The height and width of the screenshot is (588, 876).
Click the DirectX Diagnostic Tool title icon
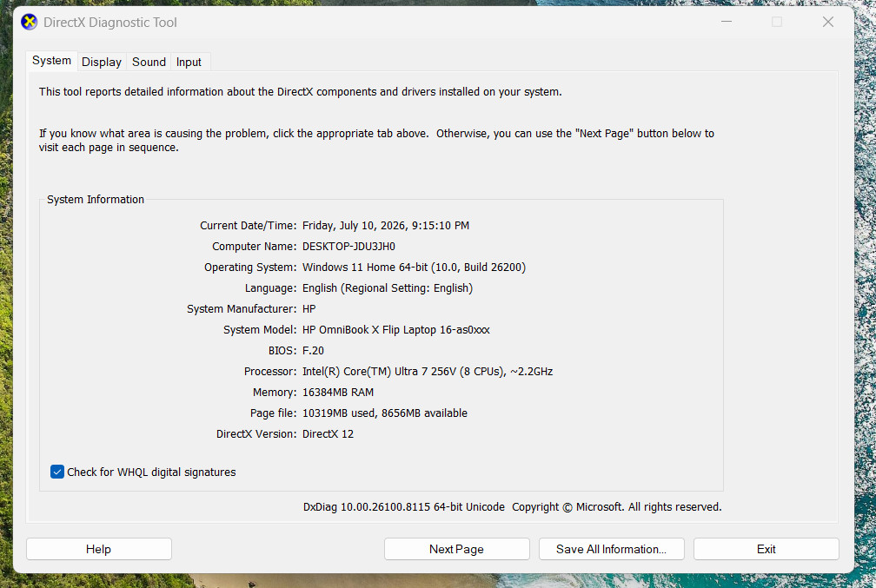point(29,23)
